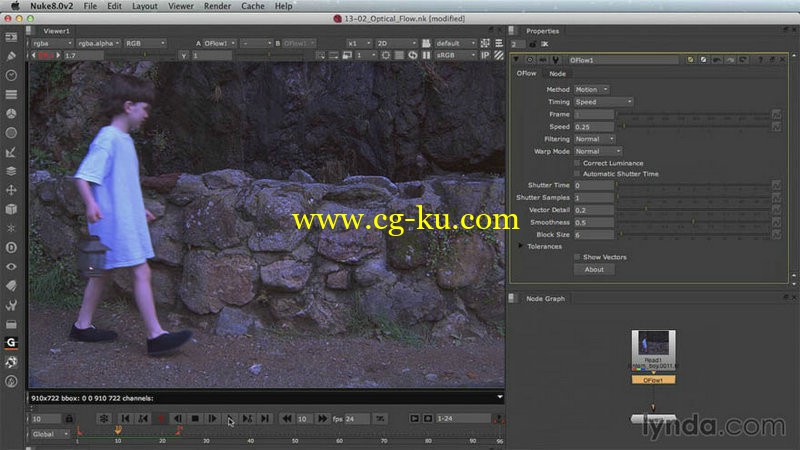Skip forward by frame increment

pyautogui.click(x=322, y=419)
